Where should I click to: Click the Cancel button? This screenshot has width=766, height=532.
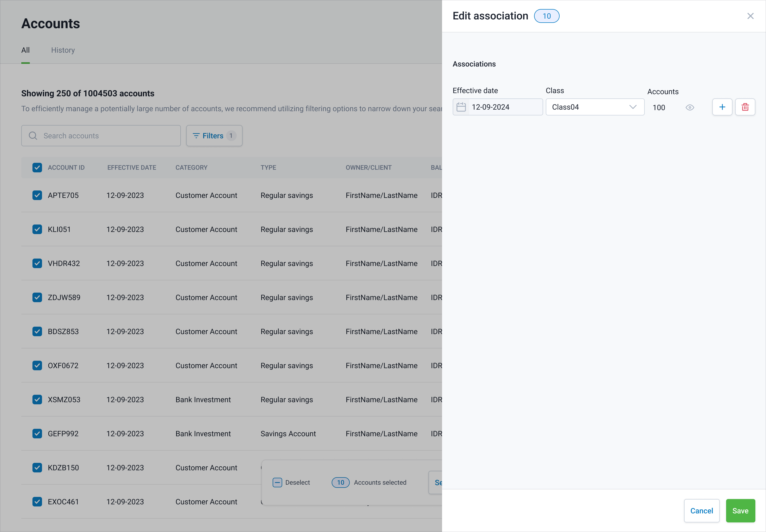click(x=701, y=510)
